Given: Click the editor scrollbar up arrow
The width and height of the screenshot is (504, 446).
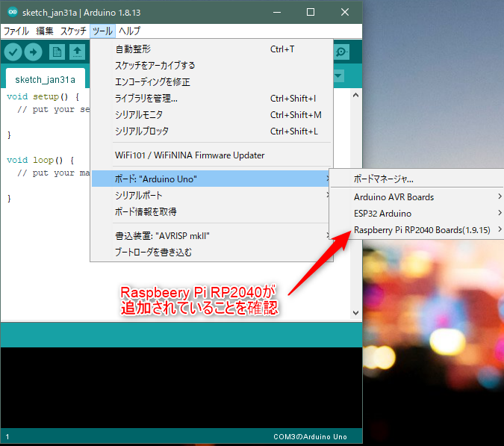Looking at the screenshot, I should pos(355,95).
